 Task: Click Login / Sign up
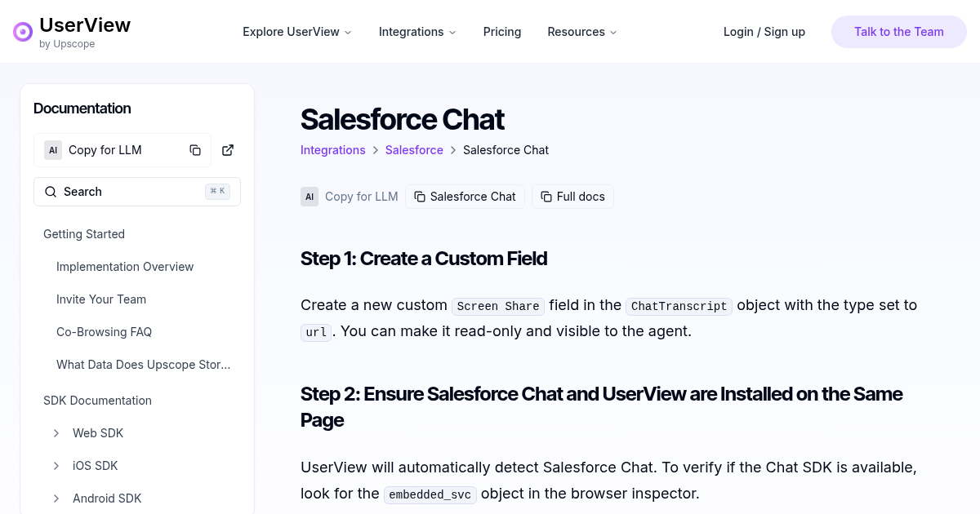click(764, 32)
